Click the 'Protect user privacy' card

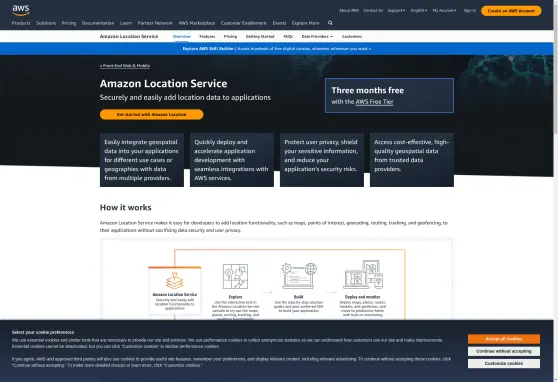coord(322,160)
